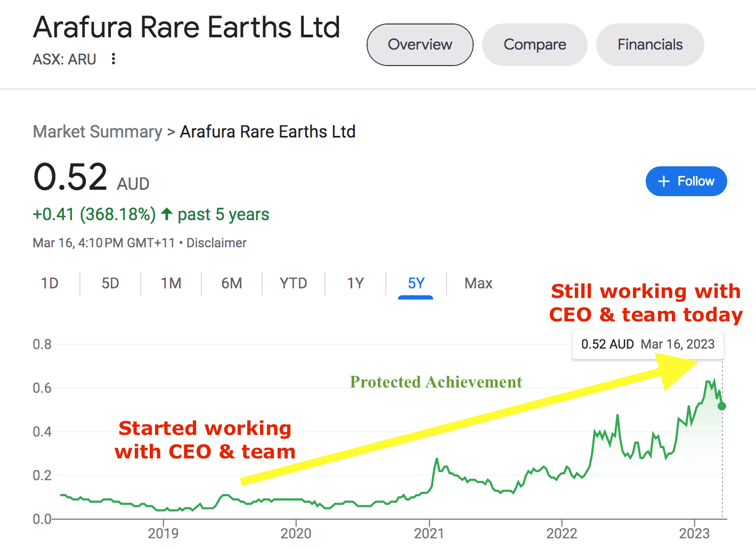Click the ASX: ARU ticker label

click(x=64, y=59)
